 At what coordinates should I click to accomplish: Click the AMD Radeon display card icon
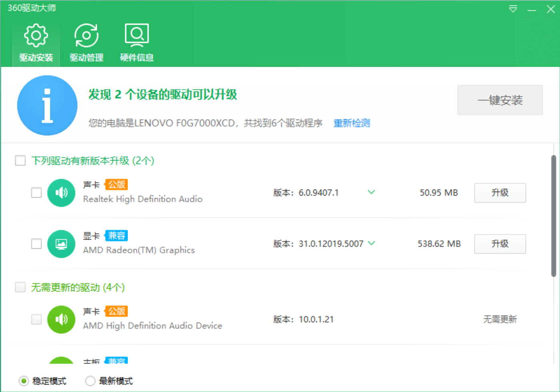(x=61, y=244)
